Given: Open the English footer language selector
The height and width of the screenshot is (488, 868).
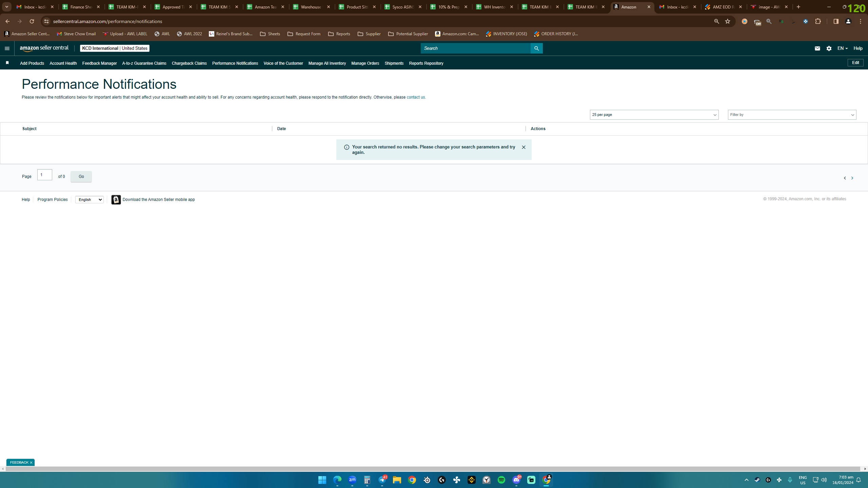Looking at the screenshot, I should coord(90,200).
